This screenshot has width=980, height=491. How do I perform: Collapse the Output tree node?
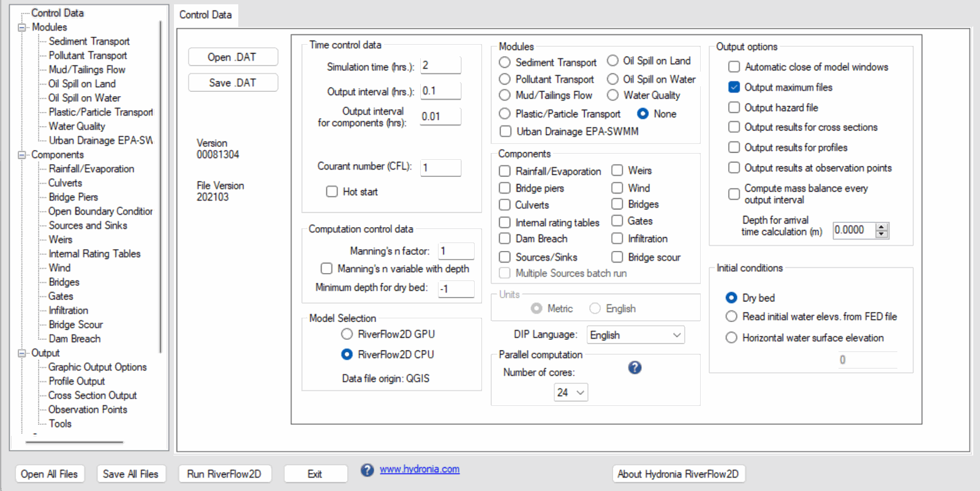tap(23, 353)
